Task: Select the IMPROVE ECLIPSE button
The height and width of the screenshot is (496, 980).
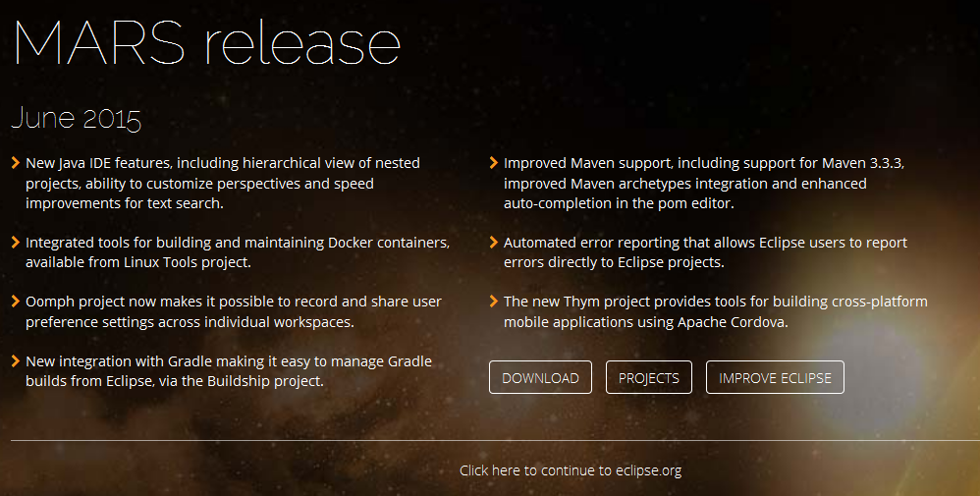Action: tap(775, 377)
